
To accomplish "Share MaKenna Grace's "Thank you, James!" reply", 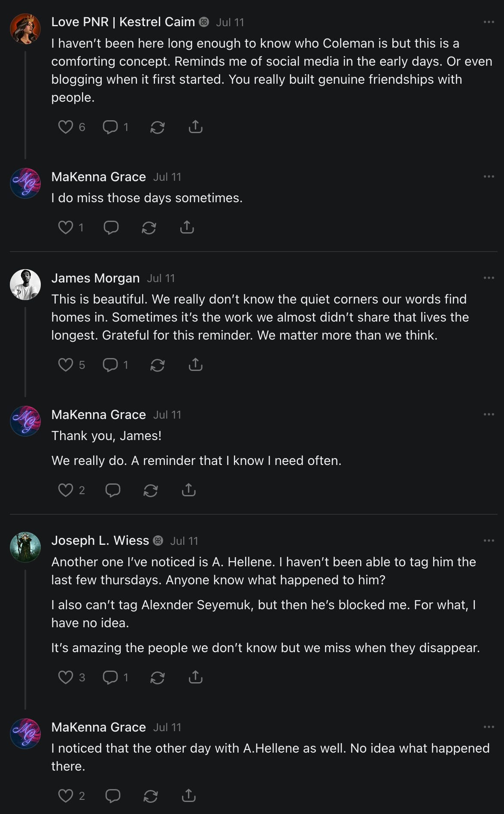I will click(x=188, y=490).
